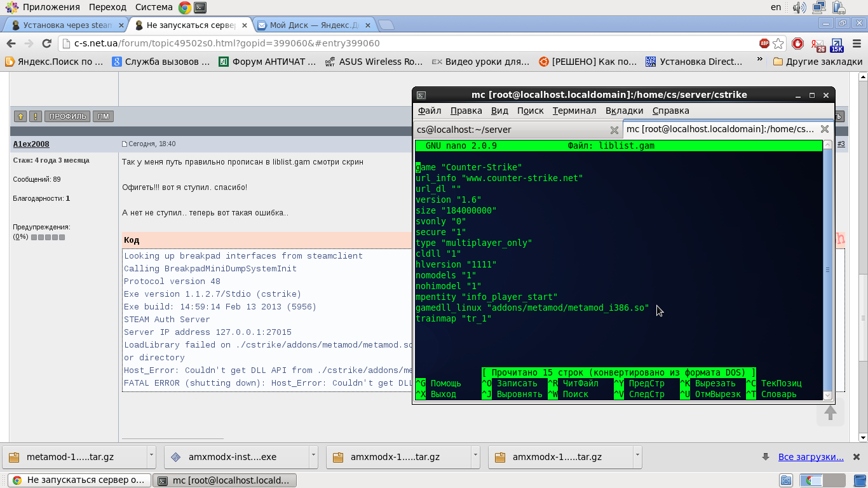This screenshot has width=868, height=488.
Task: Close the mc root@localhost terminal tab
Action: (825, 129)
